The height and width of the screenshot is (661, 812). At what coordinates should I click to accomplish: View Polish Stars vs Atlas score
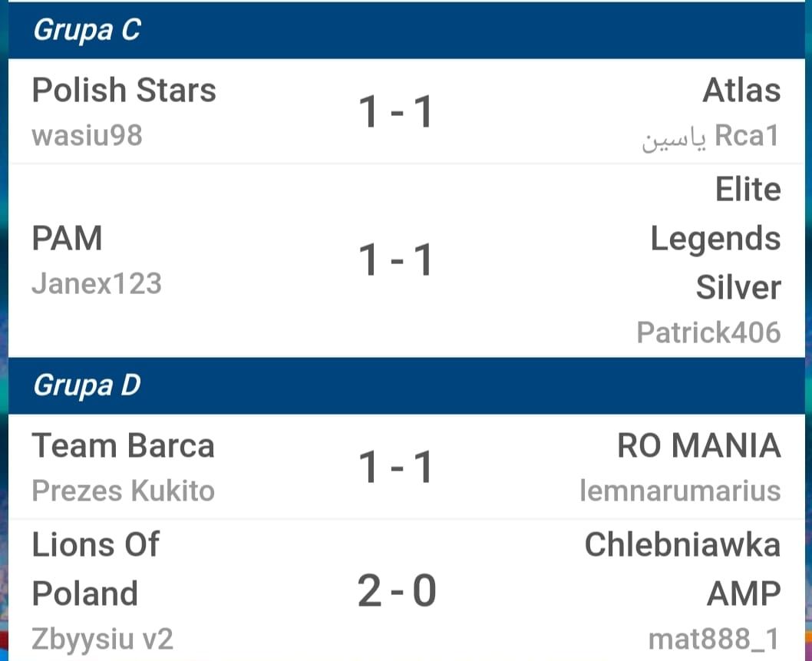point(396,111)
